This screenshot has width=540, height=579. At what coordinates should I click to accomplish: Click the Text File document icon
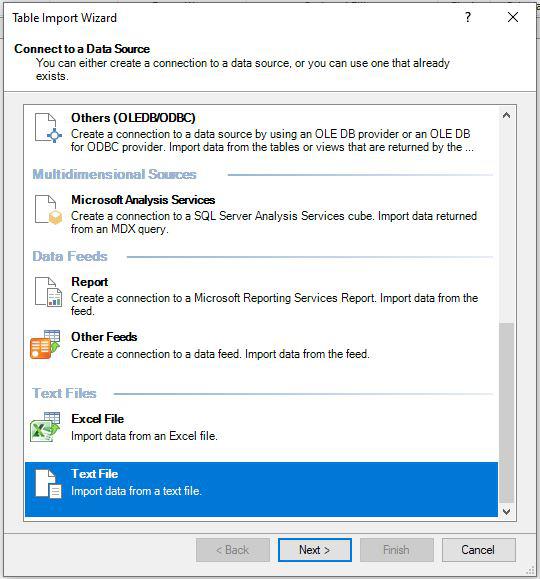[x=48, y=484]
